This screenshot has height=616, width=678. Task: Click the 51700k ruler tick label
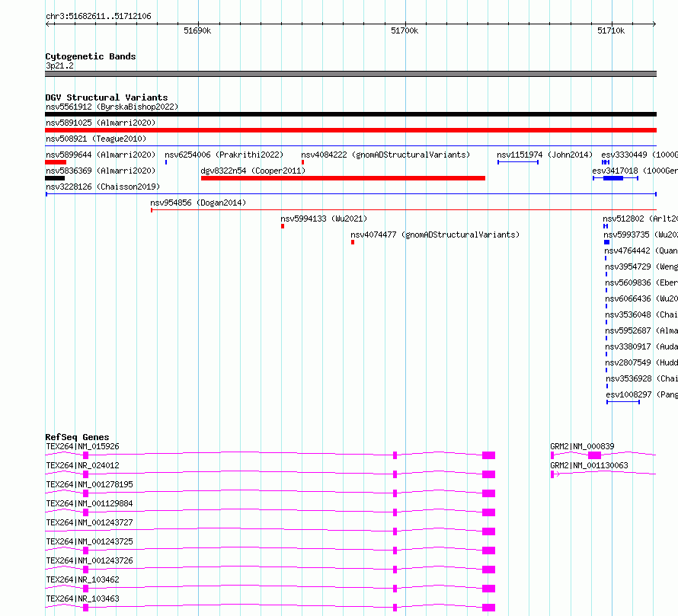405,30
